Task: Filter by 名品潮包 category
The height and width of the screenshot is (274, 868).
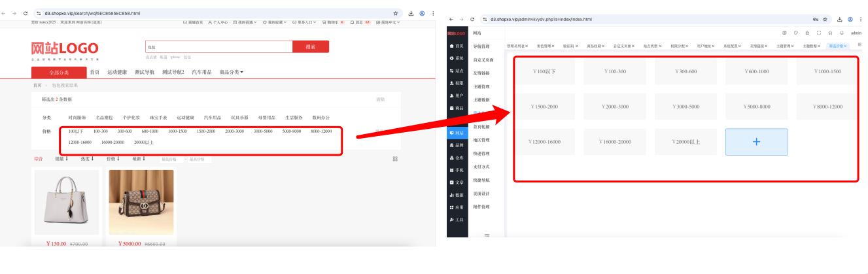Action: 104,118
